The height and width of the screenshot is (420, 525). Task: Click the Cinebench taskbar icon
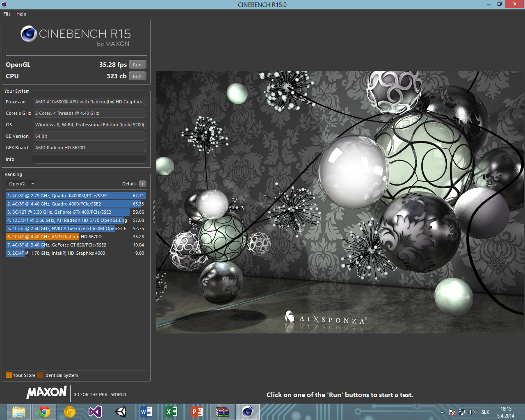tap(248, 412)
